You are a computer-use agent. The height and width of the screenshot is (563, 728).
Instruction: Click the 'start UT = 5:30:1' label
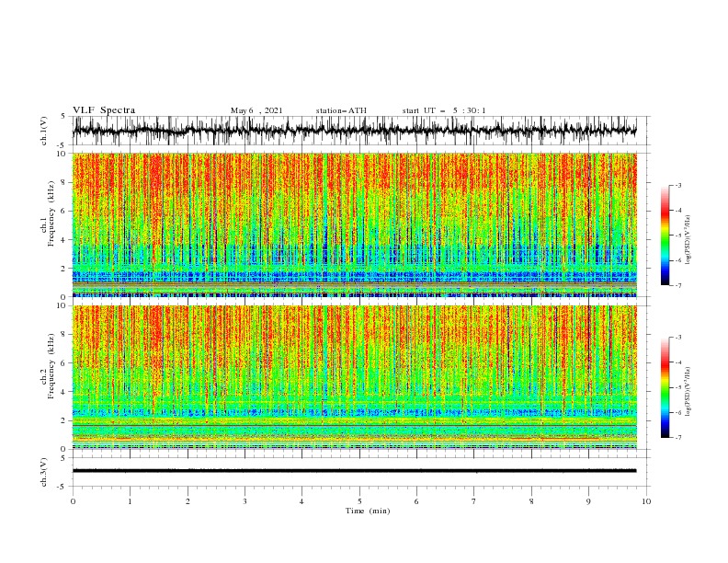click(444, 110)
